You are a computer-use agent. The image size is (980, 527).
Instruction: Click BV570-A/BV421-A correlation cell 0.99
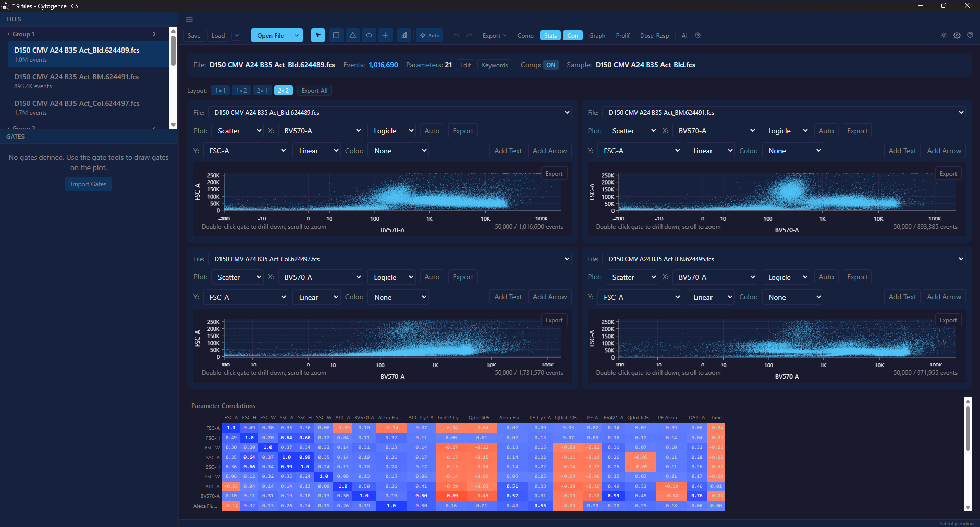point(613,496)
